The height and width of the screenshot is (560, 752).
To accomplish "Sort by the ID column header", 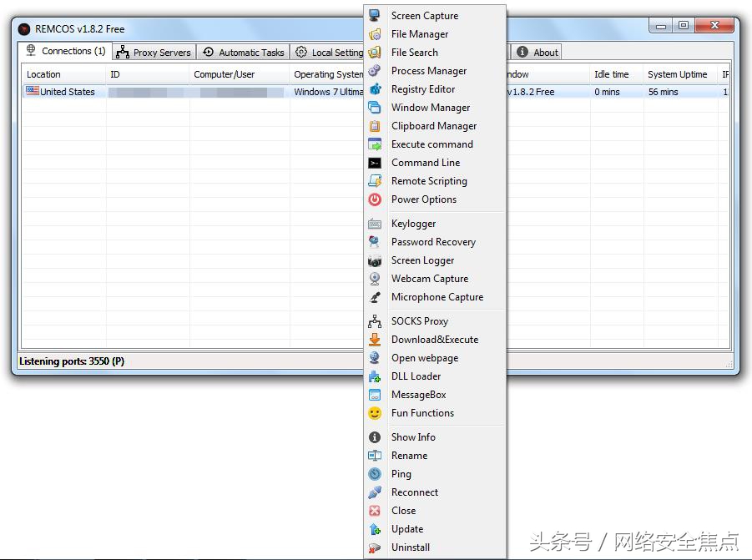I will pyautogui.click(x=147, y=74).
